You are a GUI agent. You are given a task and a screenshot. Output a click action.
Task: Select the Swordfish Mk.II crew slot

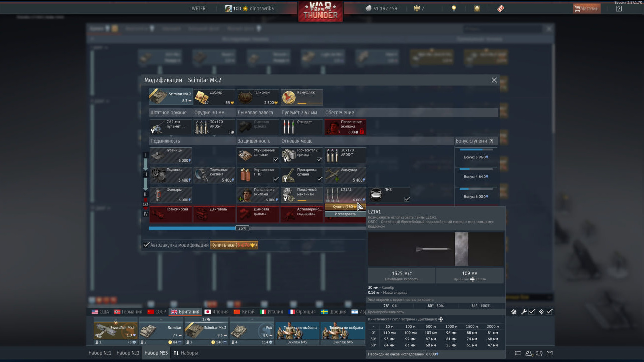click(x=116, y=331)
